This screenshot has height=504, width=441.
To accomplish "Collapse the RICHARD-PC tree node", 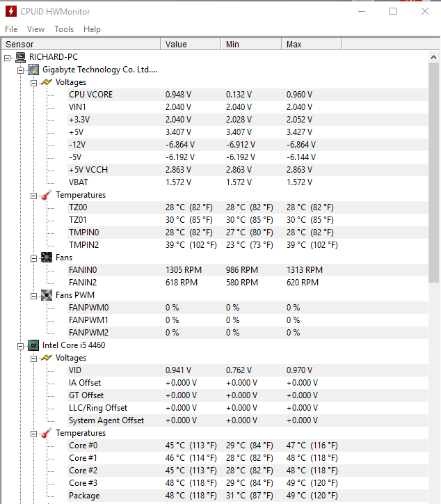I will (x=8, y=57).
